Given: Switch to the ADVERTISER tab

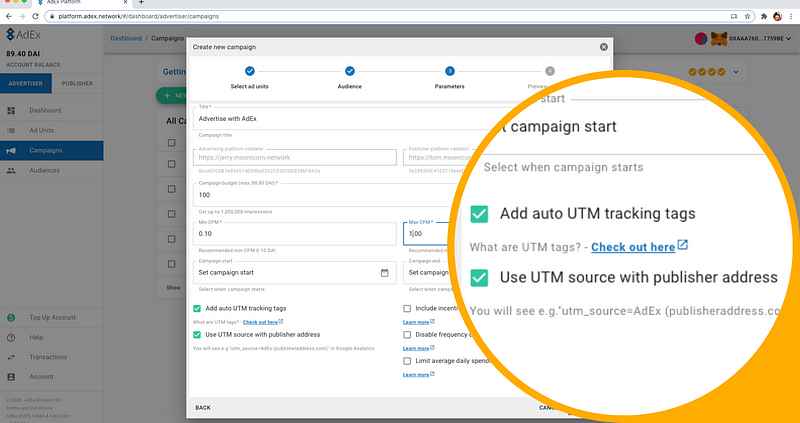Looking at the screenshot, I should [26, 83].
